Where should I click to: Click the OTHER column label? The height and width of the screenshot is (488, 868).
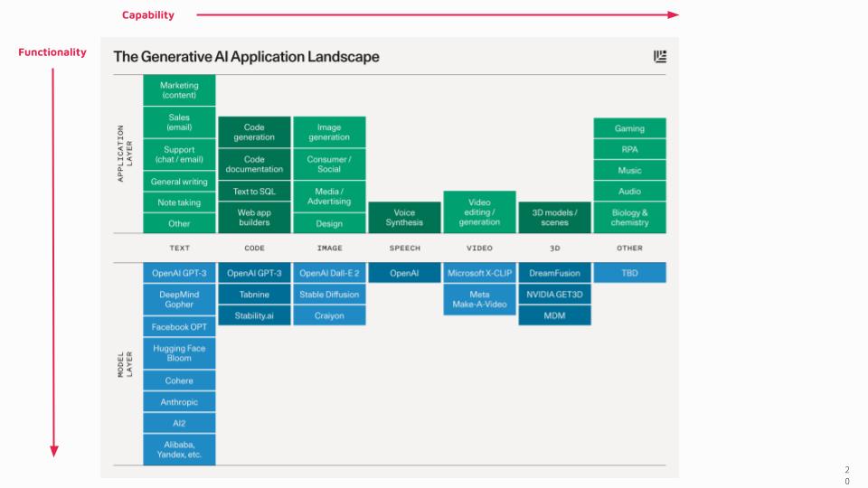[630, 248]
